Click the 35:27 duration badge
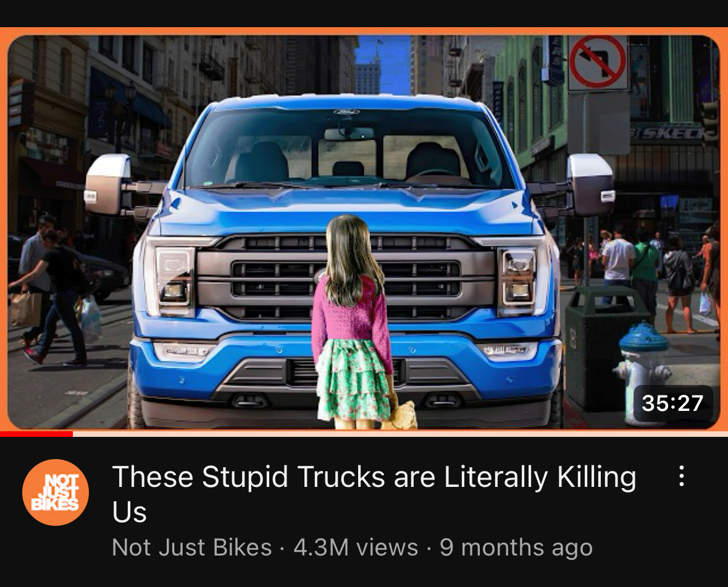Screen dimensions: 728x587 673,403
